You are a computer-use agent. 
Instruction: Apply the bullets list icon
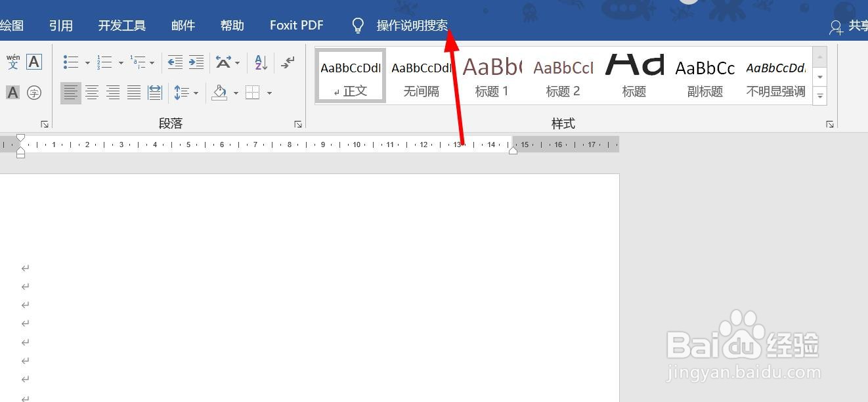click(x=71, y=62)
